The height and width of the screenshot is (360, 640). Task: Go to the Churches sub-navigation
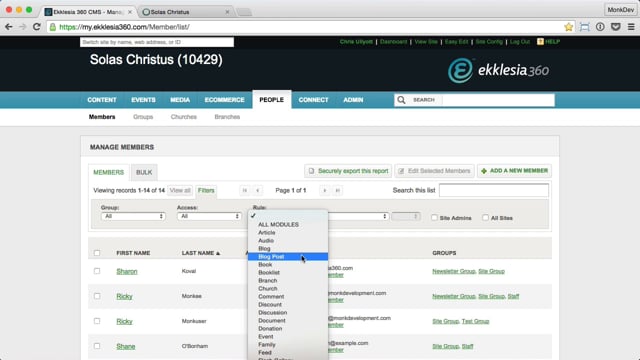point(184,117)
